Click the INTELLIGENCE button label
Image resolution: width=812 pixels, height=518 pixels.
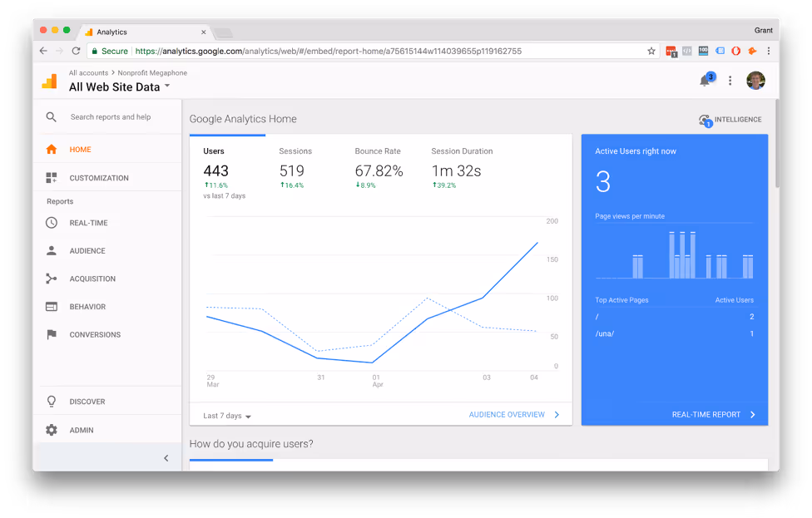[738, 120]
